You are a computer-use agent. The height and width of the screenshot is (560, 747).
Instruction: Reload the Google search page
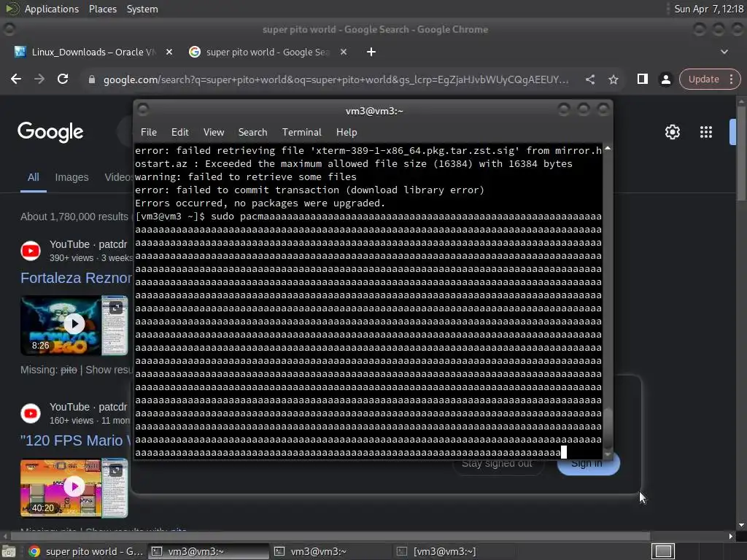63,79
